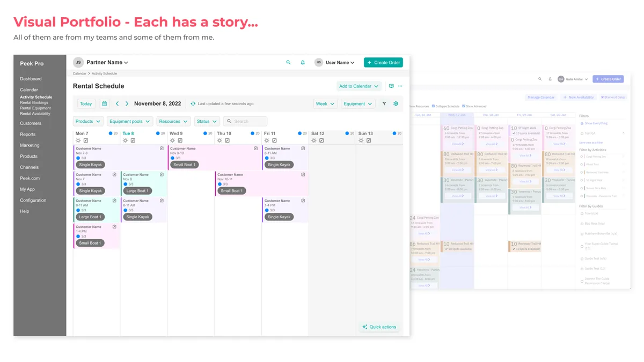The image size is (644, 362).
Task: Open the Week view dropdown
Action: point(325,104)
